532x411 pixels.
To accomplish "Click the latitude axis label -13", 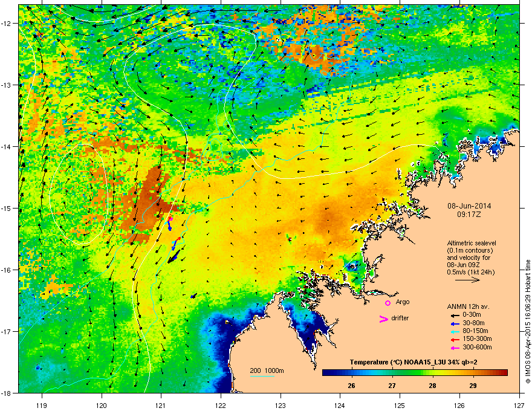I will (x=6, y=85).
